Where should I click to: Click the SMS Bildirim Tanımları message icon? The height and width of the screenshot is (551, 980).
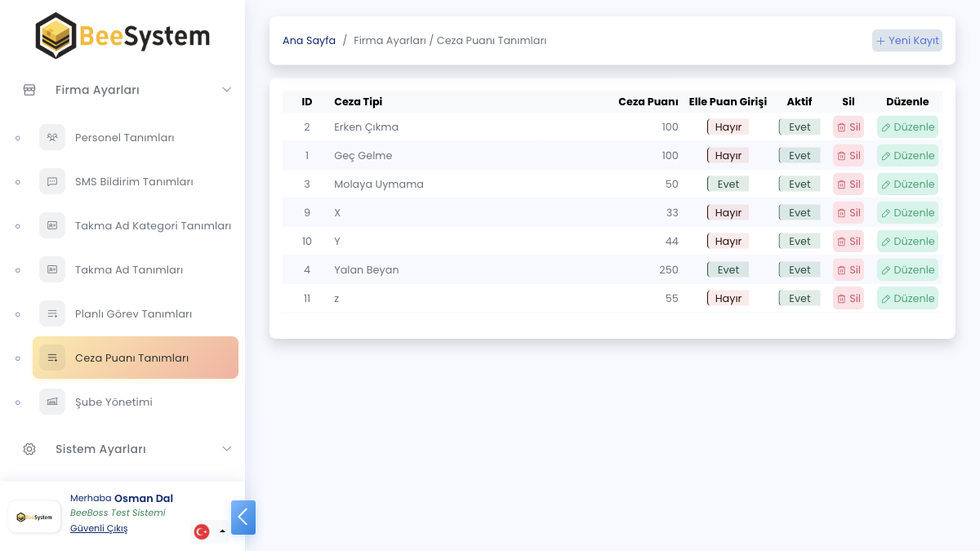point(52,181)
